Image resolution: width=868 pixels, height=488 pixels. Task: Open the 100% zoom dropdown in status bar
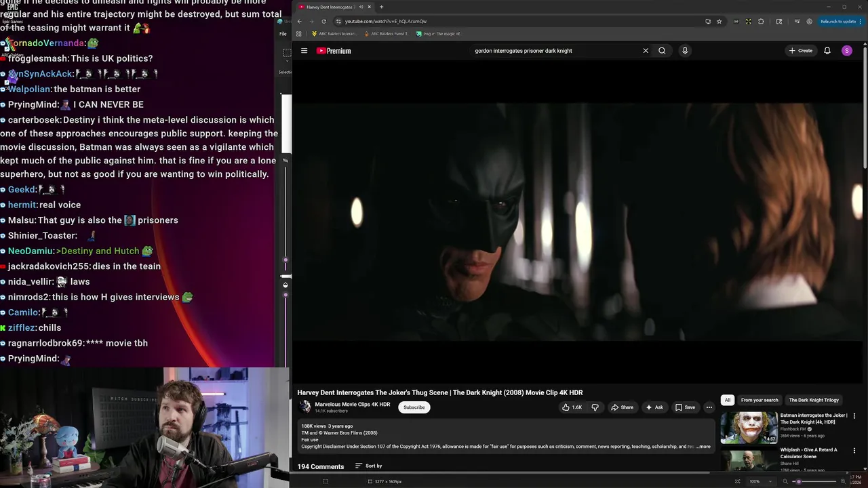(x=761, y=481)
